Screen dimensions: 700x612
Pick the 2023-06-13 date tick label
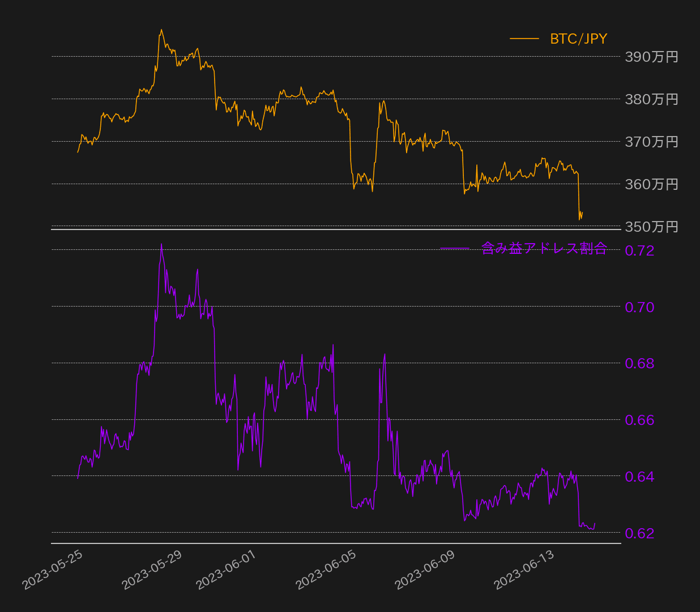pyautogui.click(x=524, y=569)
